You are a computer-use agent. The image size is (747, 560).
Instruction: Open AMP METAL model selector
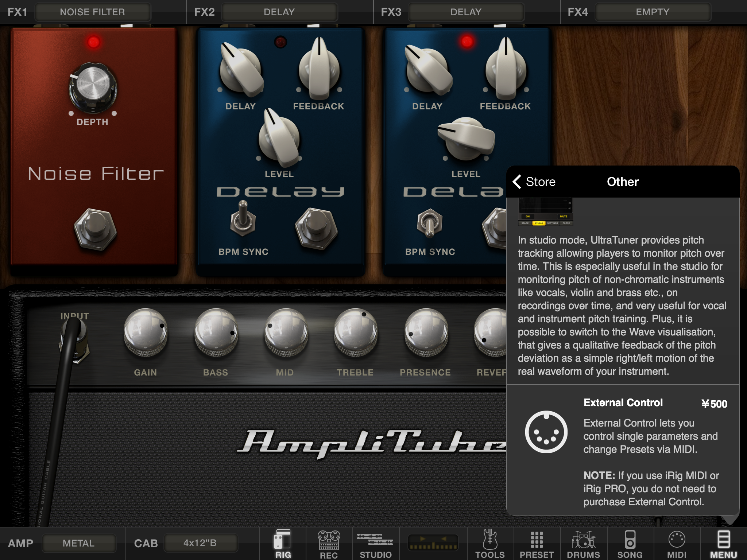79,543
